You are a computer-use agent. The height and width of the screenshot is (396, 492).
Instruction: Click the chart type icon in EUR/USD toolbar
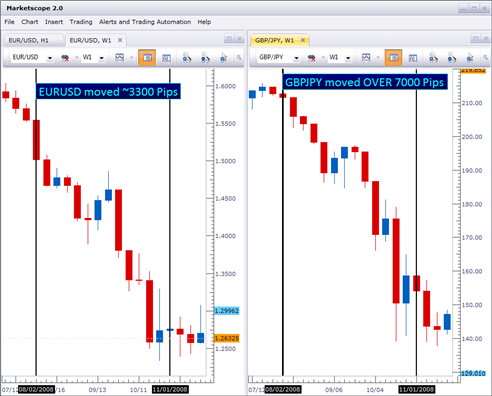tap(119, 58)
